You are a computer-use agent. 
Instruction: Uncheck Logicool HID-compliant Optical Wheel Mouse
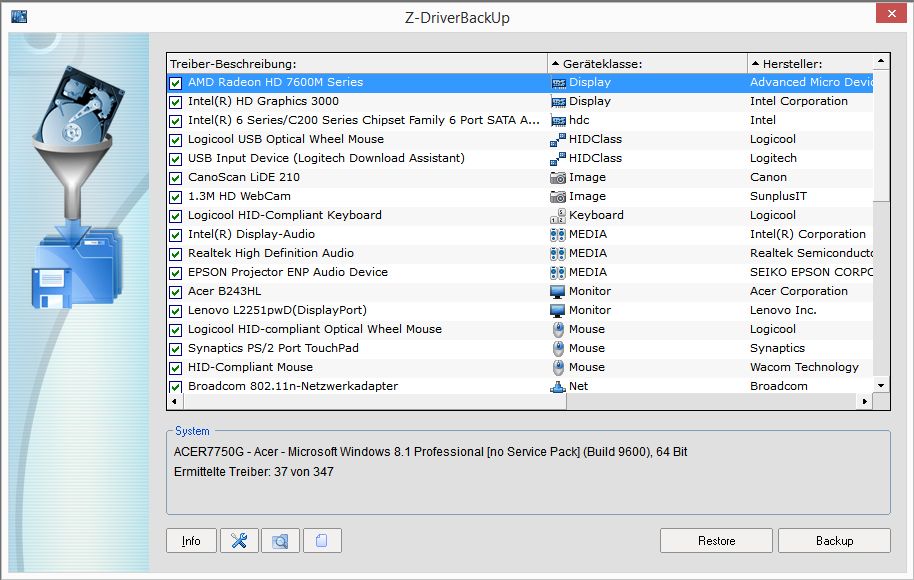click(175, 331)
